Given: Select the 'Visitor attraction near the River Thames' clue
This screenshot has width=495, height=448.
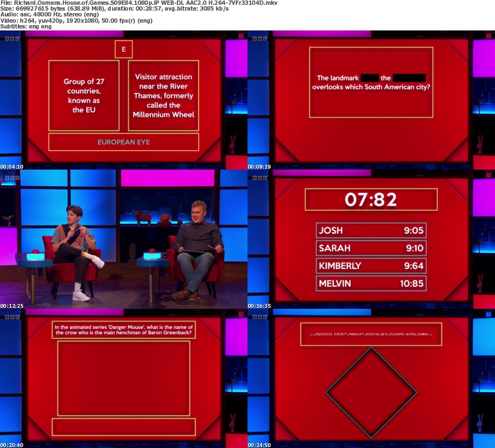Looking at the screenshot, I should pyautogui.click(x=163, y=96).
